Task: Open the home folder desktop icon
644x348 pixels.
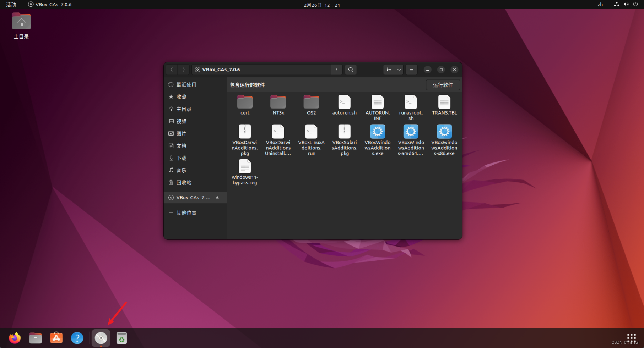Action: click(x=21, y=26)
